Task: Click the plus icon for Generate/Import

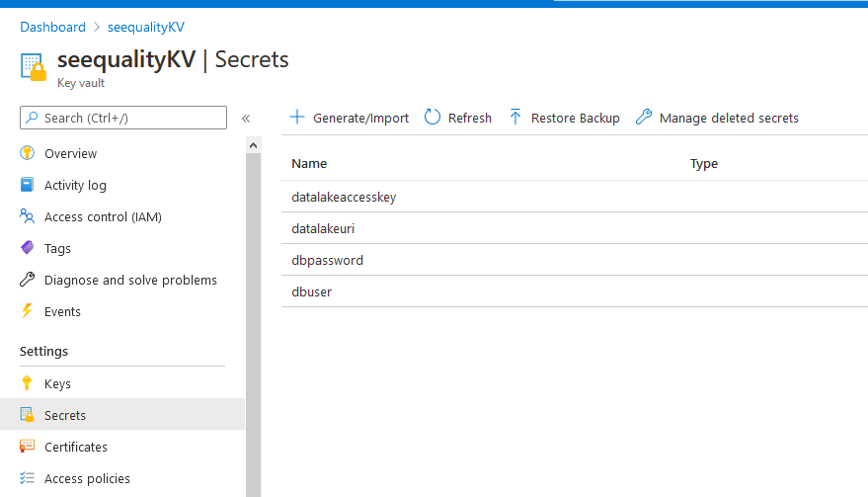Action: click(x=297, y=117)
